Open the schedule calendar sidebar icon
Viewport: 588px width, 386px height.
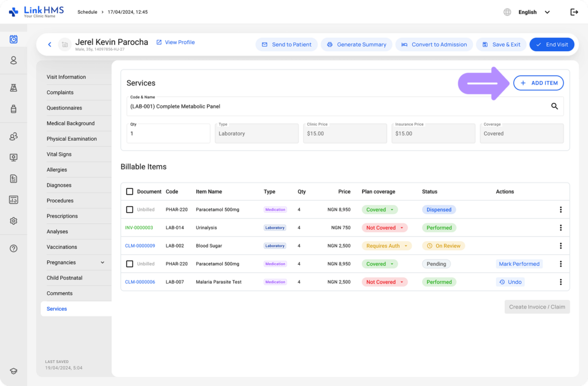tap(14, 39)
